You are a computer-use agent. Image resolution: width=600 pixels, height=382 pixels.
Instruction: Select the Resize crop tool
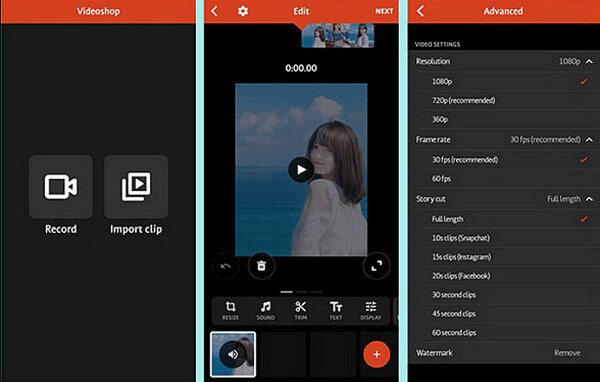pyautogui.click(x=230, y=310)
